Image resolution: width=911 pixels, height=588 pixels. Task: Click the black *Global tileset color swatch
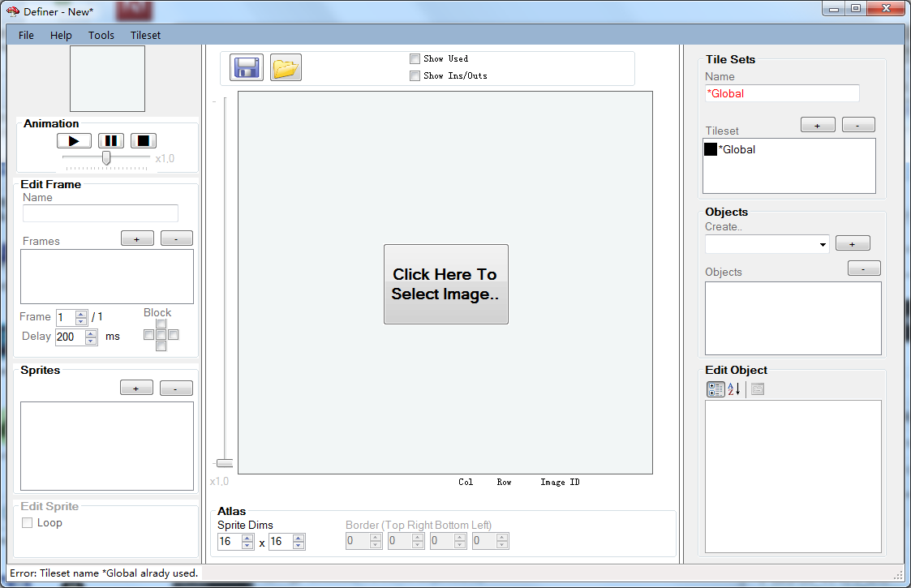[x=711, y=149]
